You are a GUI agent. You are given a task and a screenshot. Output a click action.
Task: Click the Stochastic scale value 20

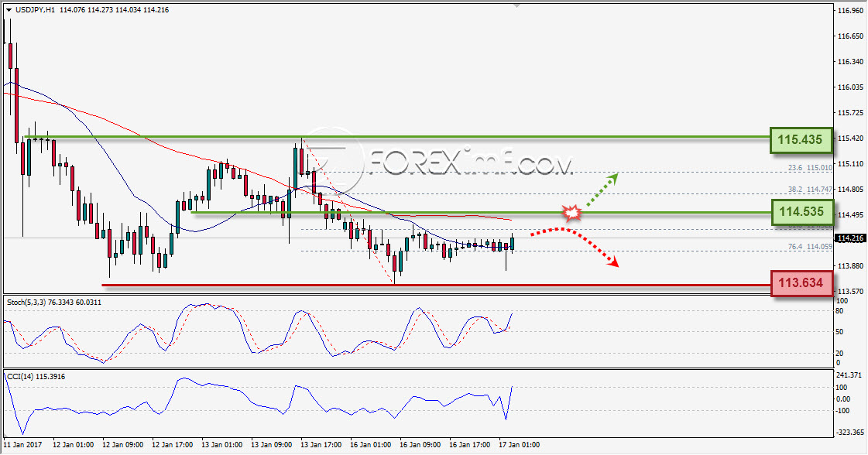tap(840, 353)
